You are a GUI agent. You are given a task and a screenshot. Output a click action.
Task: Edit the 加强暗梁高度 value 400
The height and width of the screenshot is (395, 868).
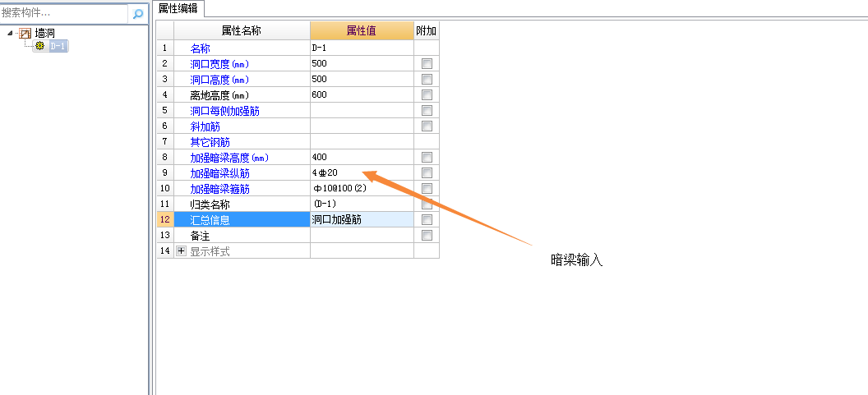362,157
